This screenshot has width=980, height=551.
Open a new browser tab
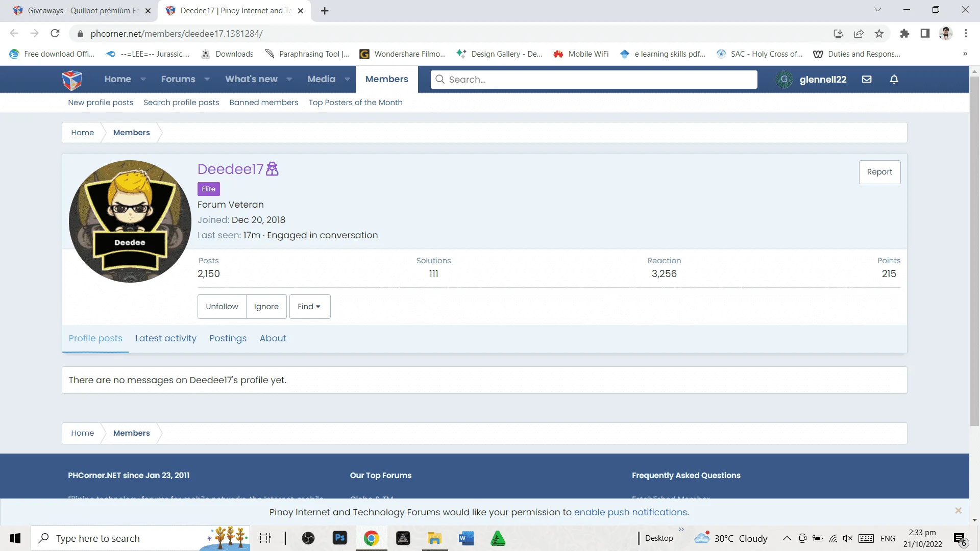point(325,11)
